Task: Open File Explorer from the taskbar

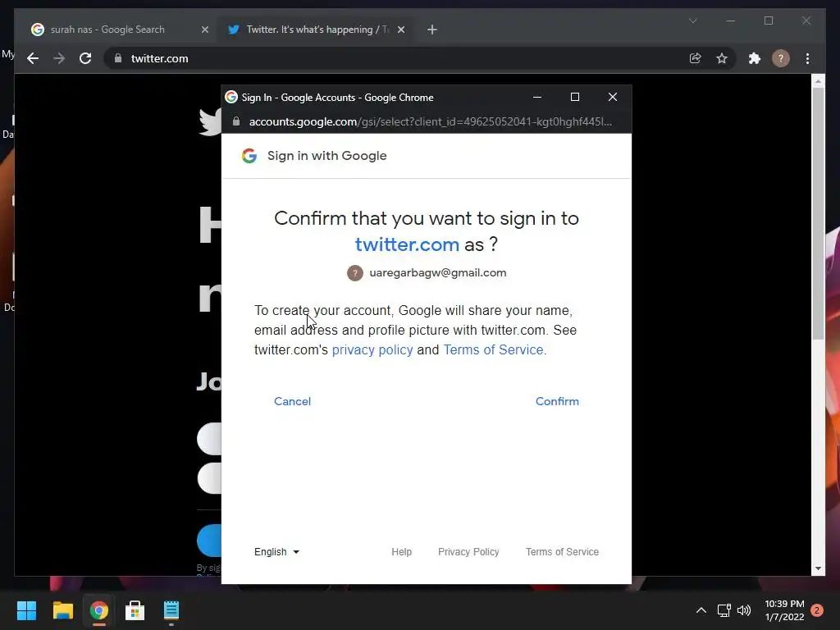Action: (x=62, y=610)
